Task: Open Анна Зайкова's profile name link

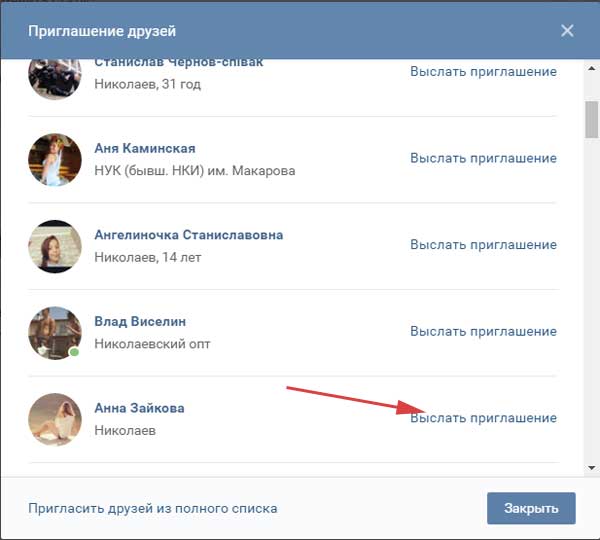Action: coord(139,408)
